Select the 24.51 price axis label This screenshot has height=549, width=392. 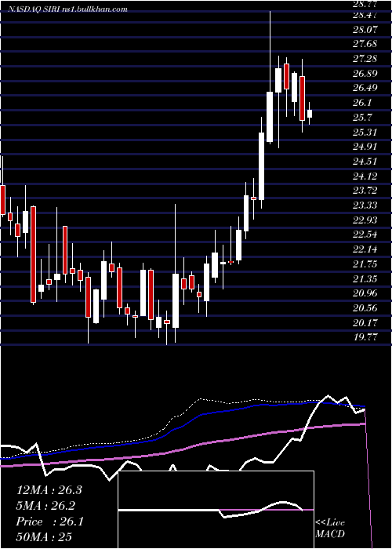(x=365, y=162)
